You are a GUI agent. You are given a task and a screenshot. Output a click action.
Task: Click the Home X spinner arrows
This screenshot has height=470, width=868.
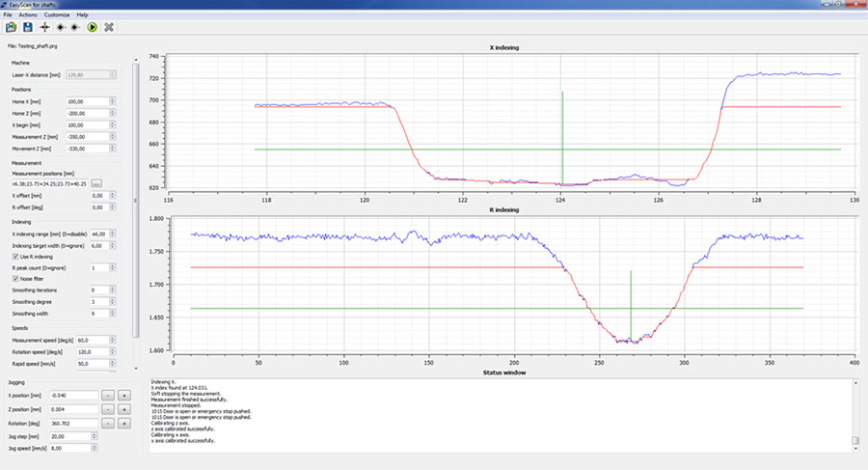[114, 100]
